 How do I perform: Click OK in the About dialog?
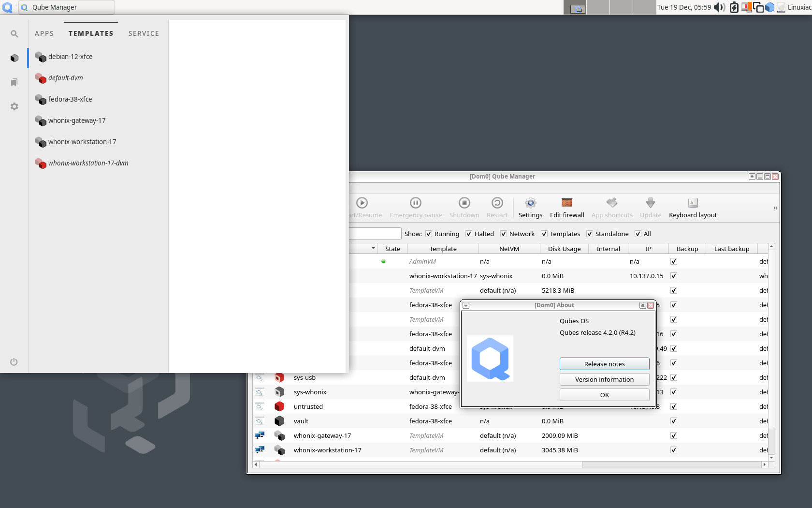604,395
